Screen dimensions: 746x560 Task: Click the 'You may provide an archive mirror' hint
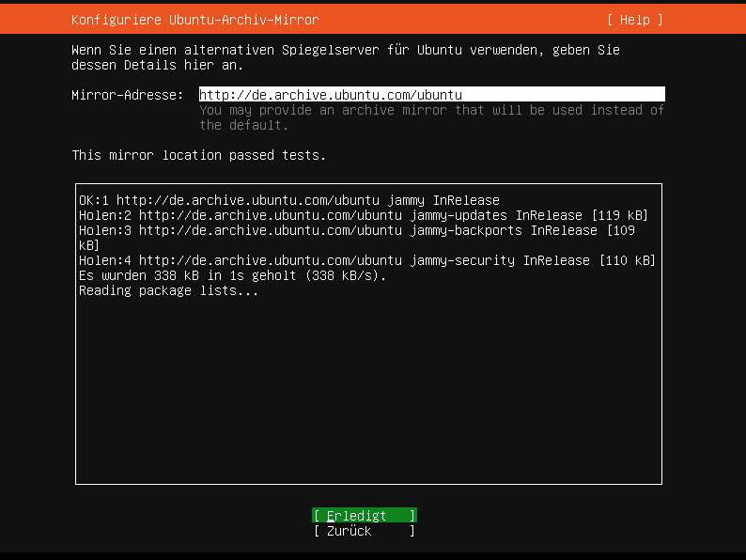[x=431, y=117]
